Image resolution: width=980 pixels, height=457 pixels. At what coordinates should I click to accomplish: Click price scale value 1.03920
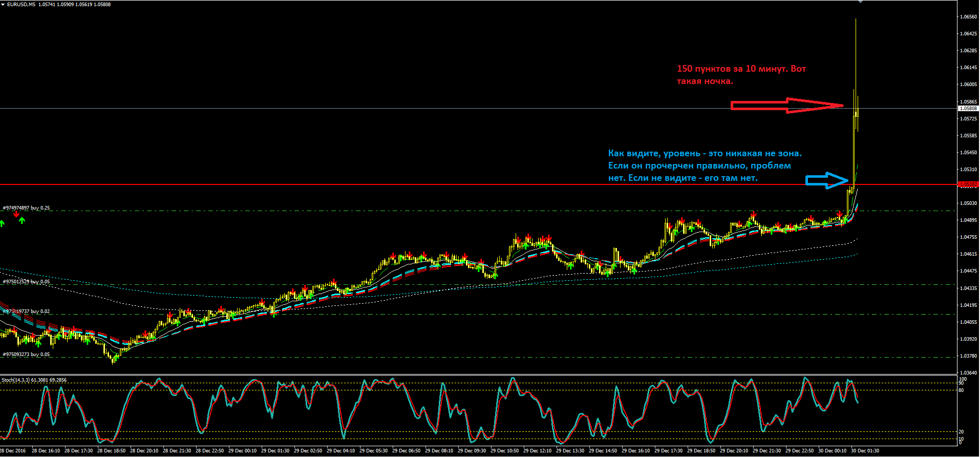tap(968, 339)
